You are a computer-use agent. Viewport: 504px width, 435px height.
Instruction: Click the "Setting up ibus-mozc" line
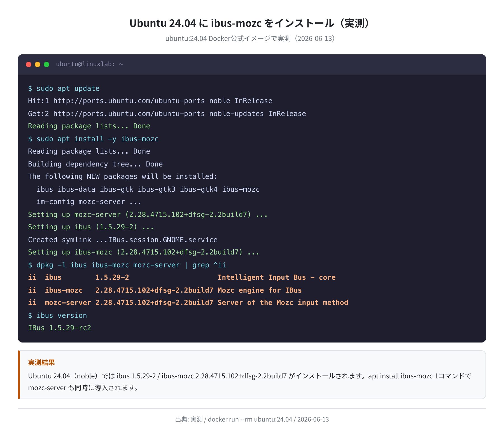click(144, 252)
